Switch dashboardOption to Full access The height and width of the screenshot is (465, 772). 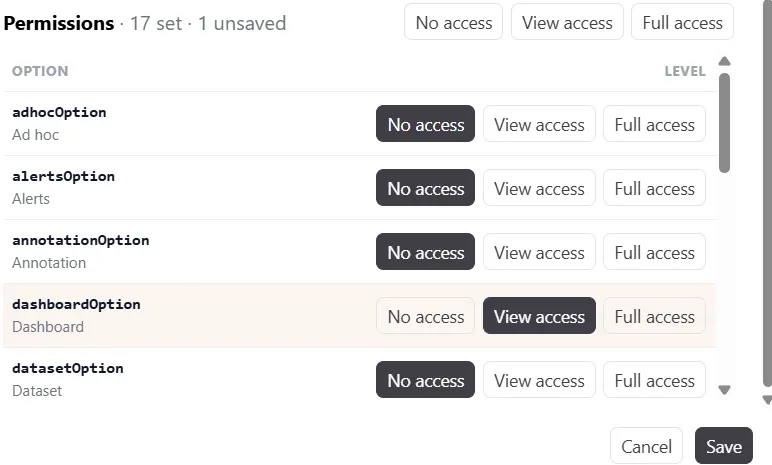[654, 316]
